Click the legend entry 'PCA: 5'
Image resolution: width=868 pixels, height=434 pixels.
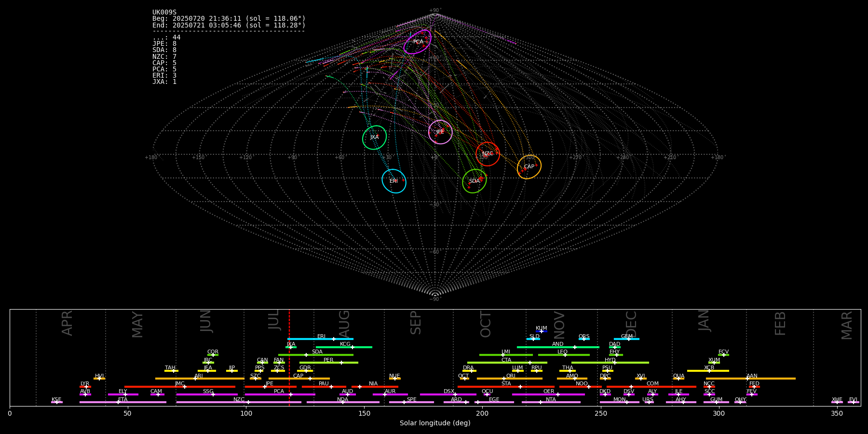(164, 69)
